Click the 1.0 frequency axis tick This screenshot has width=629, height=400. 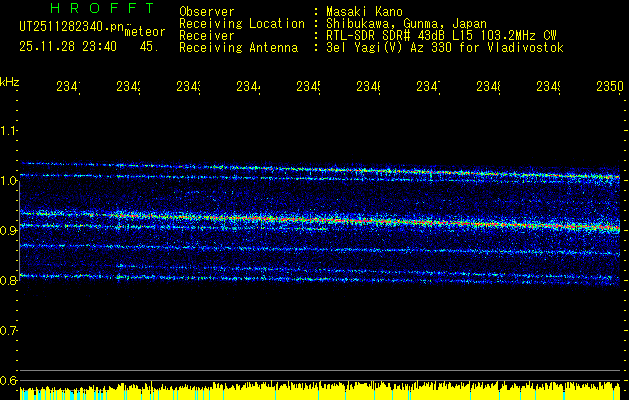click(x=9, y=180)
